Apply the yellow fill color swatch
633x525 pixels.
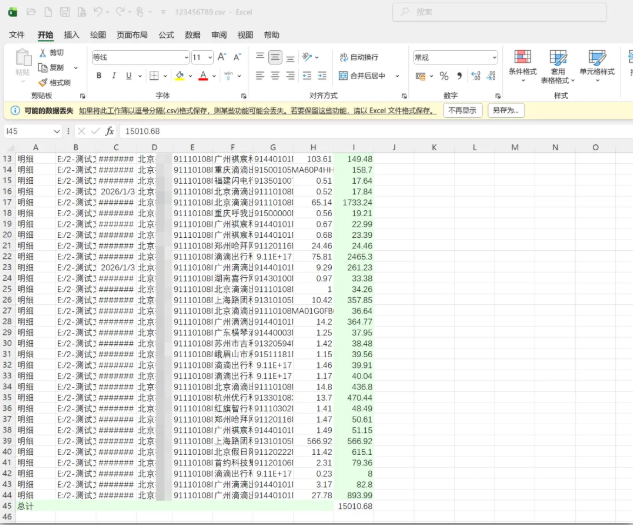coord(180,76)
